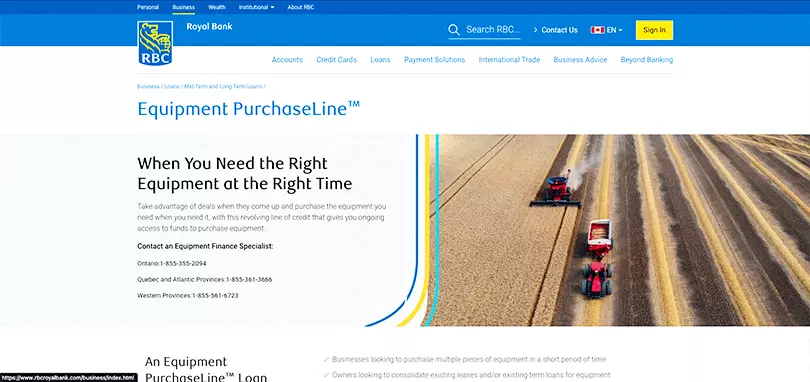This screenshot has height=382, width=810.
Task: Click the Canadian flag icon
Action: point(598,30)
